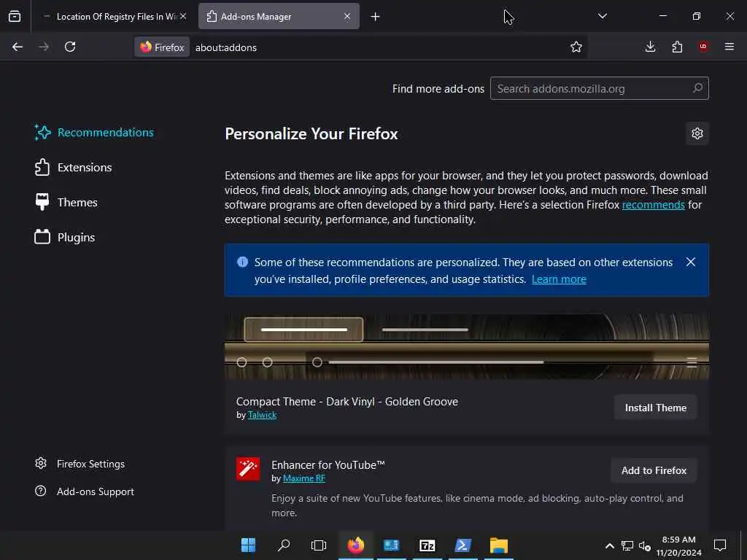Open author Maxime RF's link

click(304, 478)
